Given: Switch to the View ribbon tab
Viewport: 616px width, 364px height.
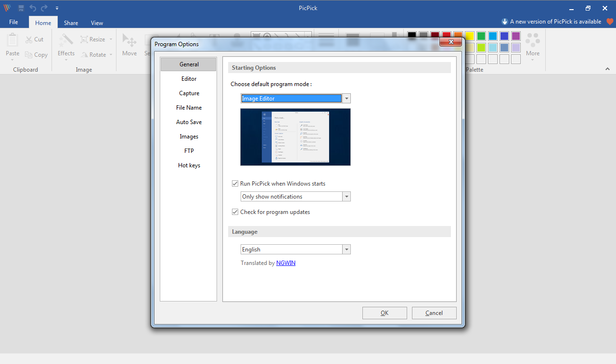Looking at the screenshot, I should (97, 23).
